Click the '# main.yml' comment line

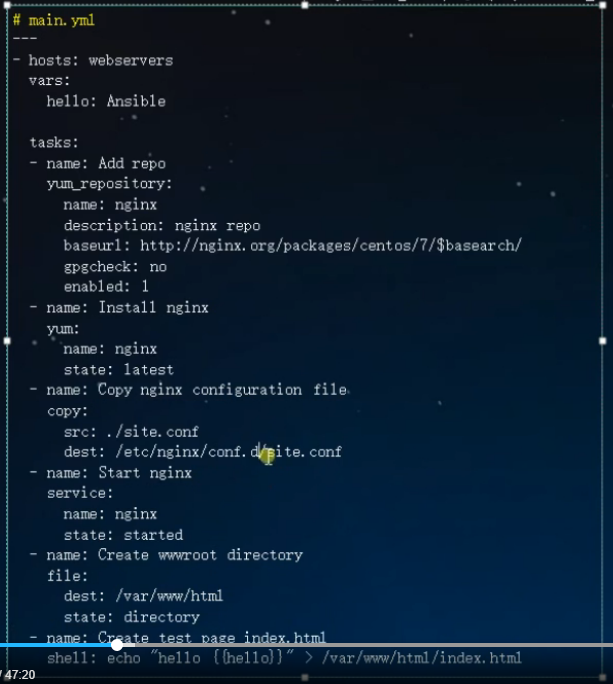(54, 21)
